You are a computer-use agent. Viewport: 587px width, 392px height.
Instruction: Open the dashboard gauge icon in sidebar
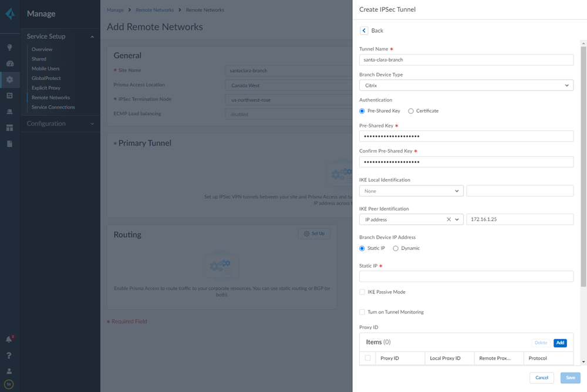[x=9, y=63]
